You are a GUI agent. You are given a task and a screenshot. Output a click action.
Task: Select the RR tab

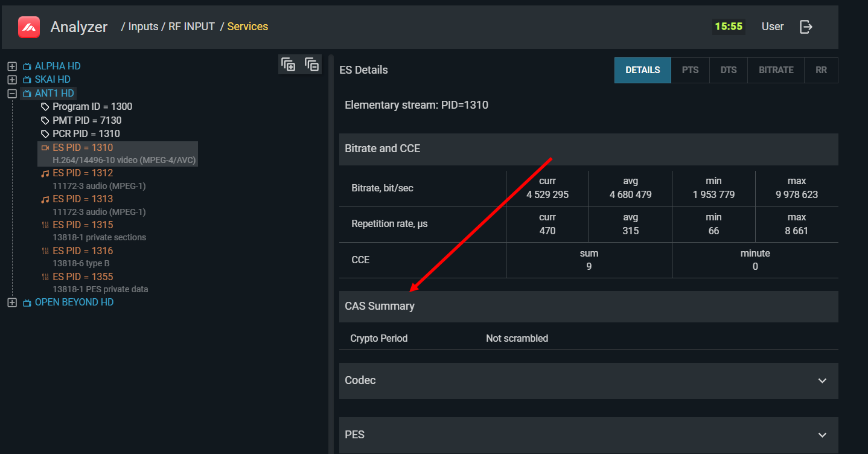(x=821, y=70)
